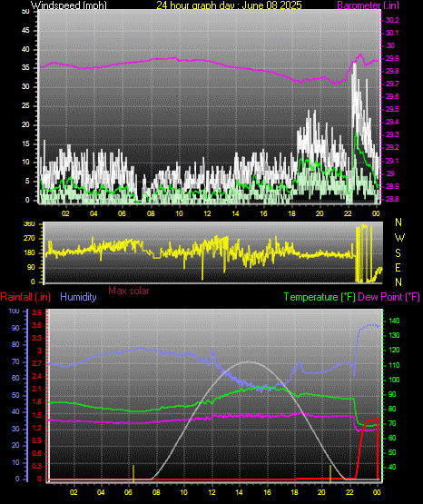
Task: Click the '3.9' rainfall axis value
Action: tap(37, 313)
